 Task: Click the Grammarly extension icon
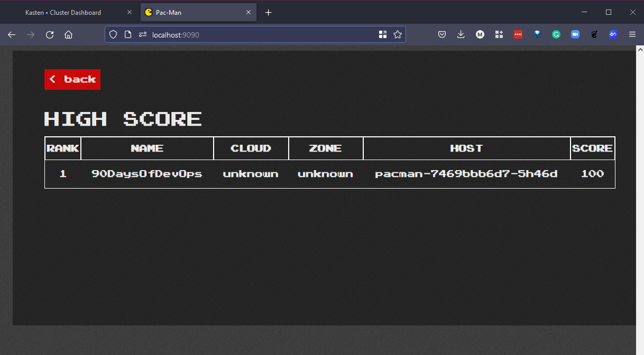point(556,35)
